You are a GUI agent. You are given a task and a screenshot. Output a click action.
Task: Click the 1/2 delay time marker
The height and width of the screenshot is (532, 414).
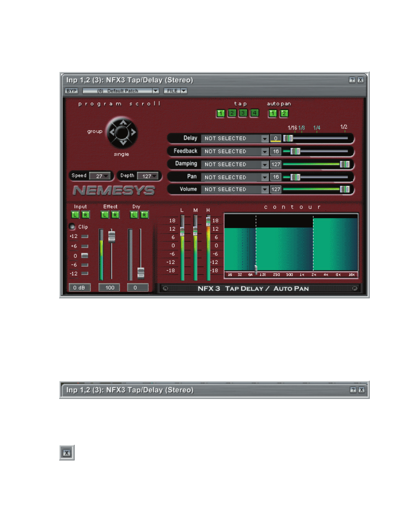click(x=344, y=127)
